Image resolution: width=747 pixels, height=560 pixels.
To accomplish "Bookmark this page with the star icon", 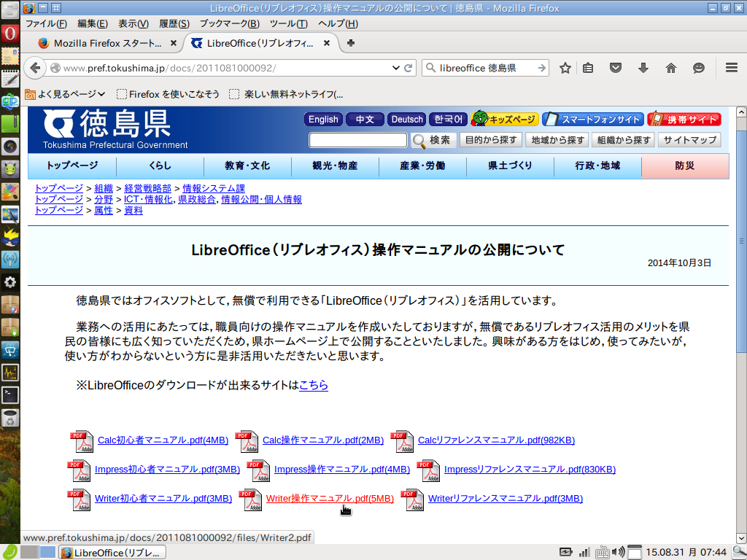I will click(565, 68).
